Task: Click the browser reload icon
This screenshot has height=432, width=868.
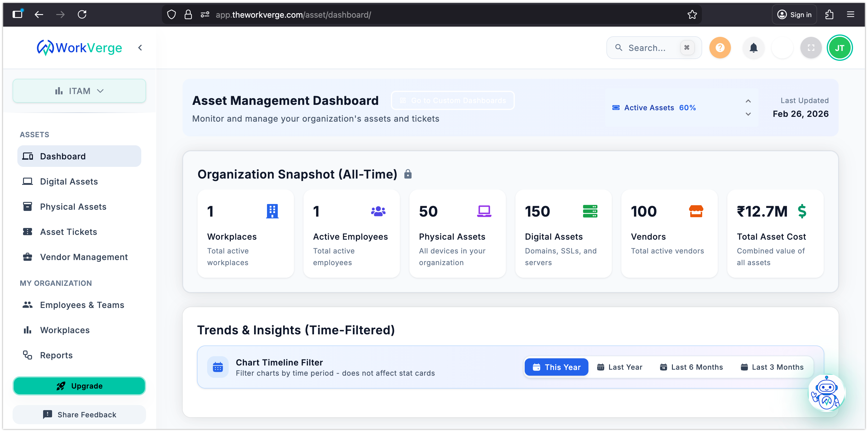Action: (82, 14)
